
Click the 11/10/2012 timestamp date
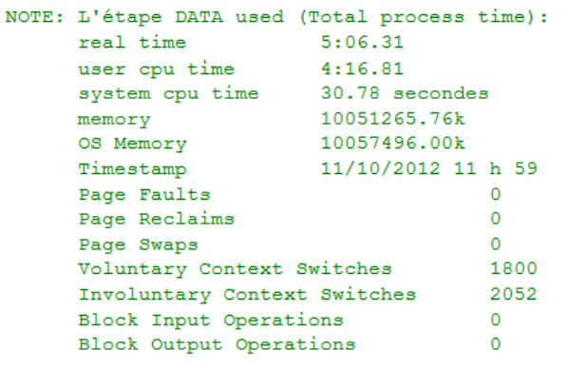pyautogui.click(x=381, y=168)
